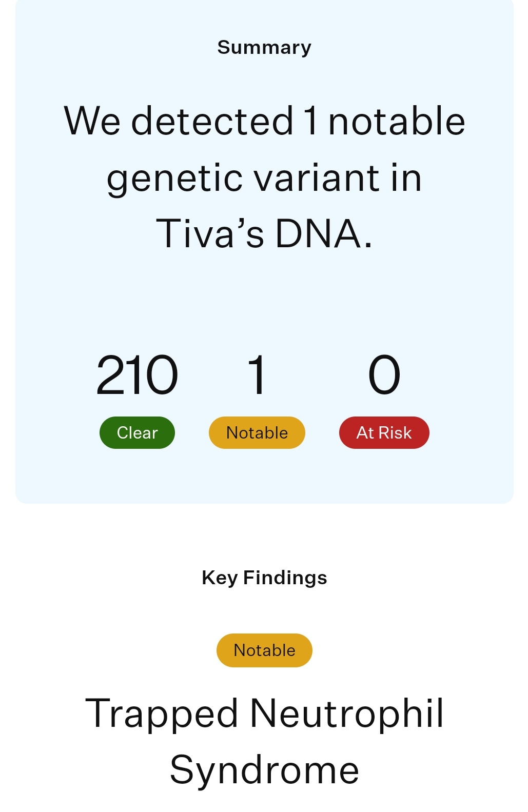Open the 210 clear results count

(x=137, y=375)
